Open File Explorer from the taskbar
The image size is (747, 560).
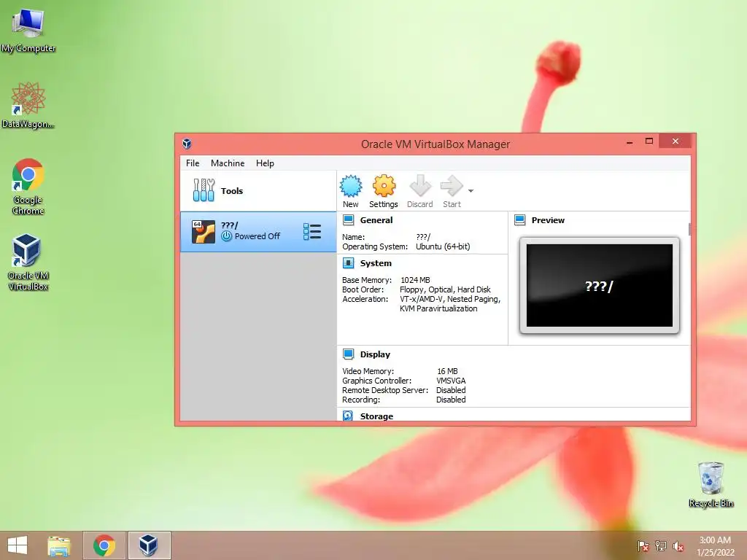pyautogui.click(x=58, y=545)
